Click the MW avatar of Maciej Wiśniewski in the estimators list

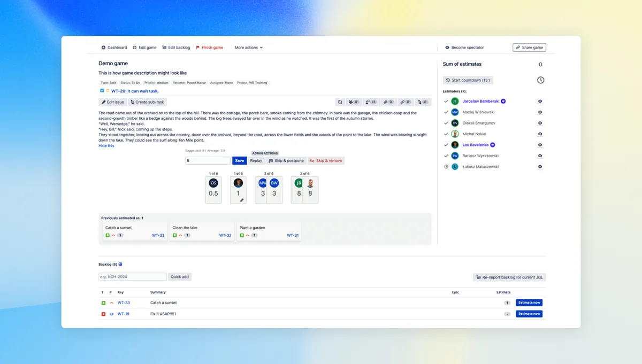click(x=455, y=112)
